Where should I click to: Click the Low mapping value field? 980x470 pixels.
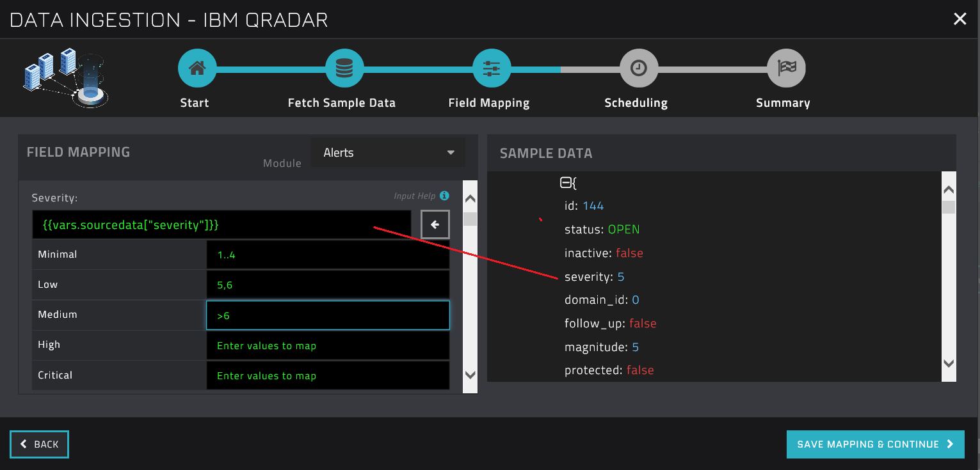328,285
